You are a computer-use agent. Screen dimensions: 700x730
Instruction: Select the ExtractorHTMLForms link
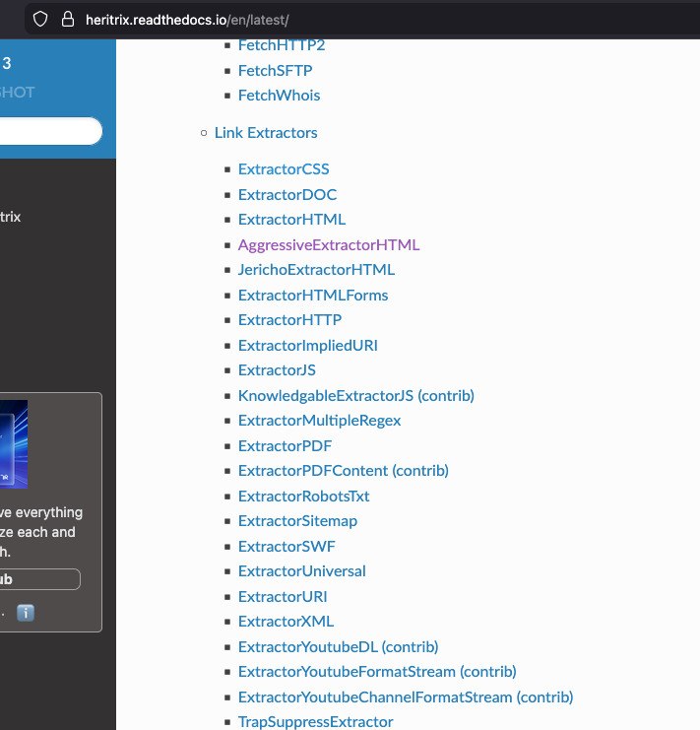(313, 295)
